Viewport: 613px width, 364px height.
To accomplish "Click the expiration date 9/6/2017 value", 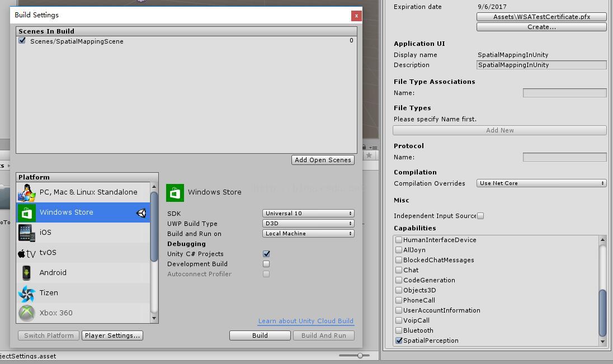I will [492, 7].
